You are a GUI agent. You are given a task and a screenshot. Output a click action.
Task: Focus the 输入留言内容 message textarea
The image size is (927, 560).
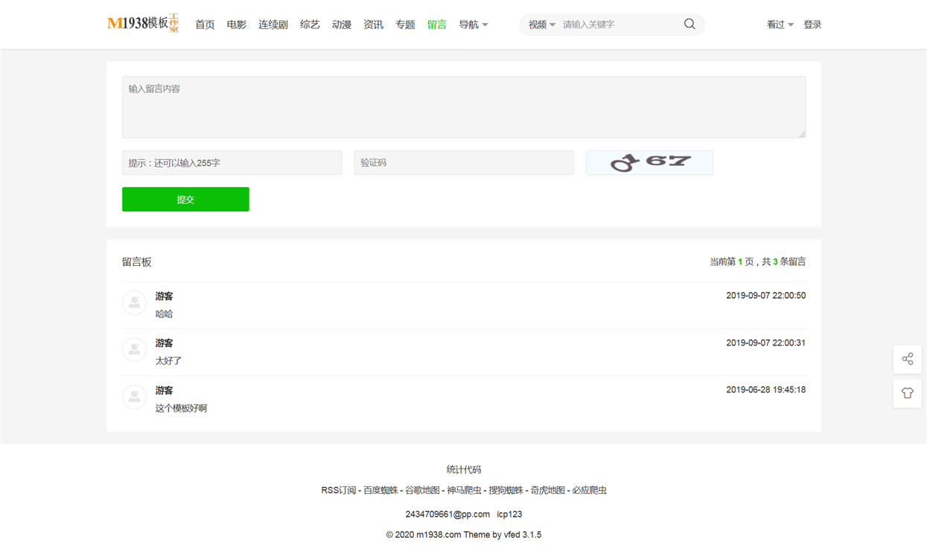pos(464,107)
